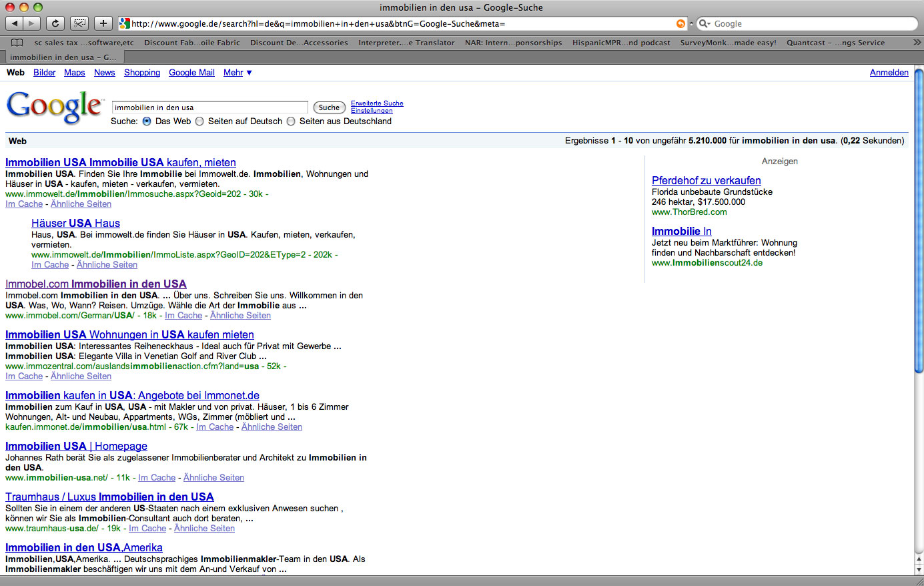Image resolution: width=924 pixels, height=586 pixels.
Task: Open the 'sc sales tax ...software,etc' bookmark
Action: (x=84, y=43)
